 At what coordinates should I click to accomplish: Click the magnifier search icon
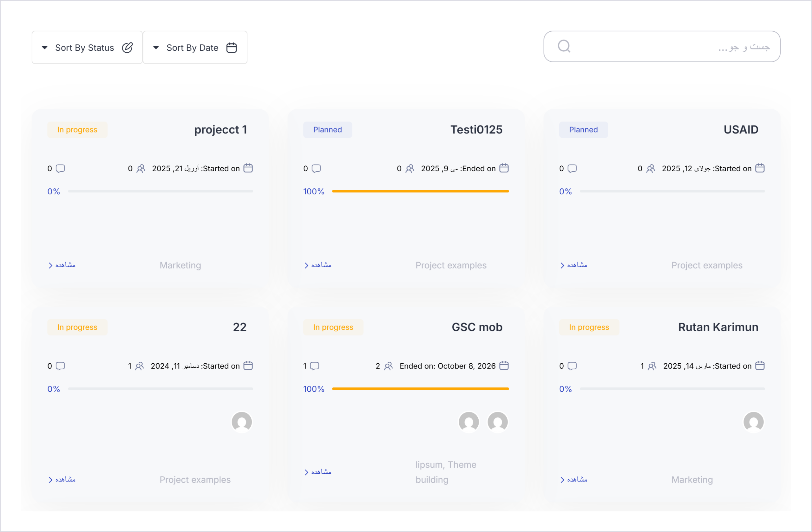click(x=564, y=46)
